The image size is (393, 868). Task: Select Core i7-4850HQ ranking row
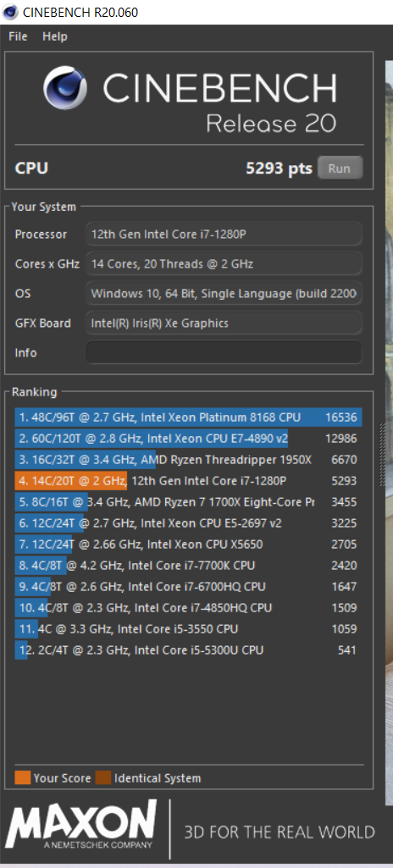(x=188, y=608)
